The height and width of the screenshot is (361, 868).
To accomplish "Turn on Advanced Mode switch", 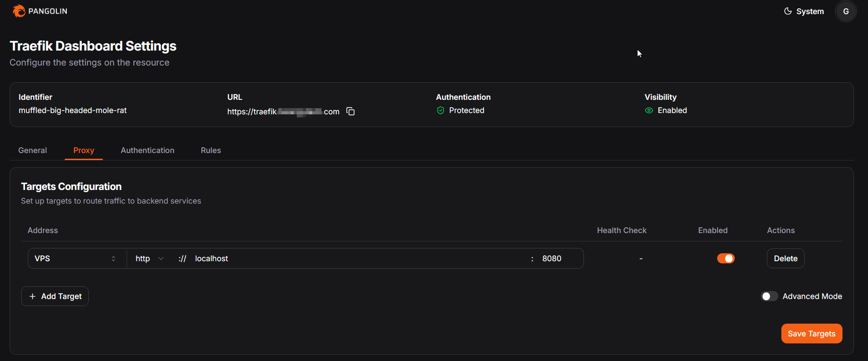I will [770, 296].
